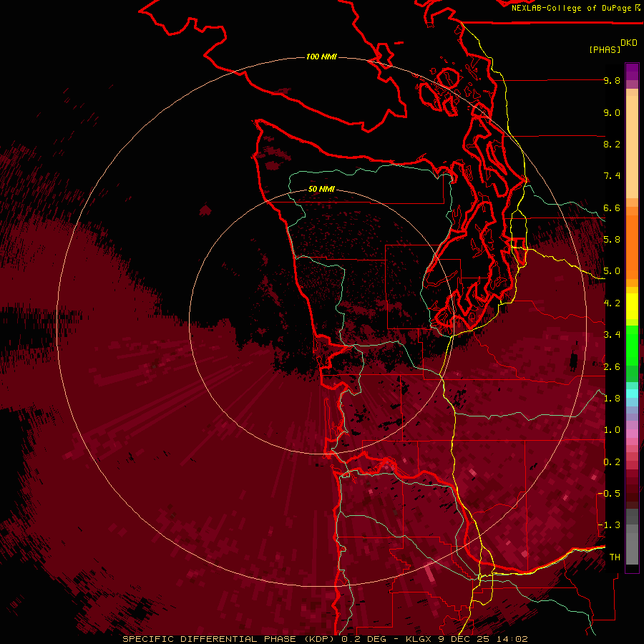Select the 6.6 scale value
The width and height of the screenshot is (644, 644).
coord(612,208)
